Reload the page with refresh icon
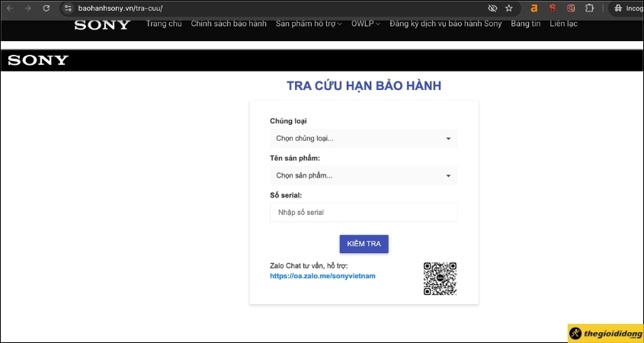The height and width of the screenshot is (343, 644). [46, 8]
